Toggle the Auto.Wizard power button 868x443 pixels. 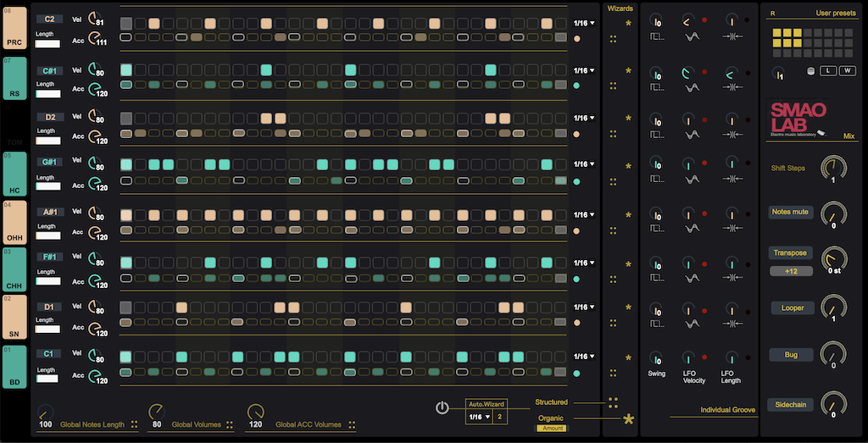click(442, 408)
